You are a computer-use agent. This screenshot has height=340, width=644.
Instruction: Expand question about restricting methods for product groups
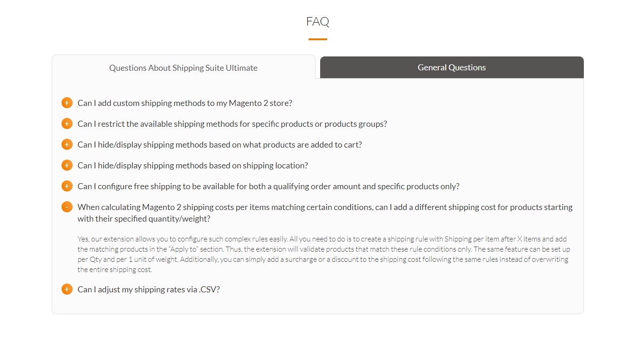click(232, 124)
